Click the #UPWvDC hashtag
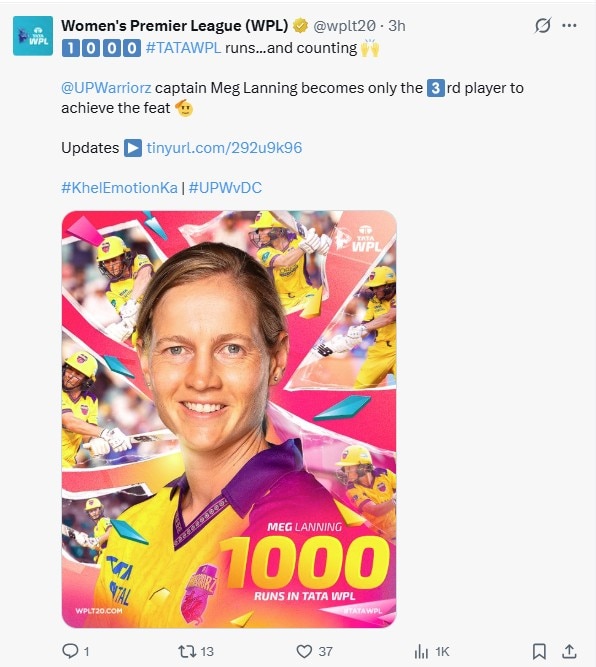 tap(225, 188)
